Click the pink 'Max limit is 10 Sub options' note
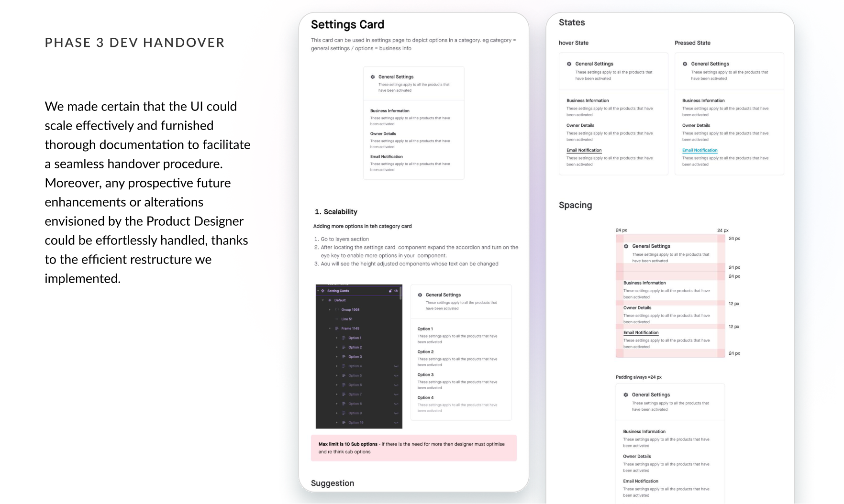 [x=414, y=448]
